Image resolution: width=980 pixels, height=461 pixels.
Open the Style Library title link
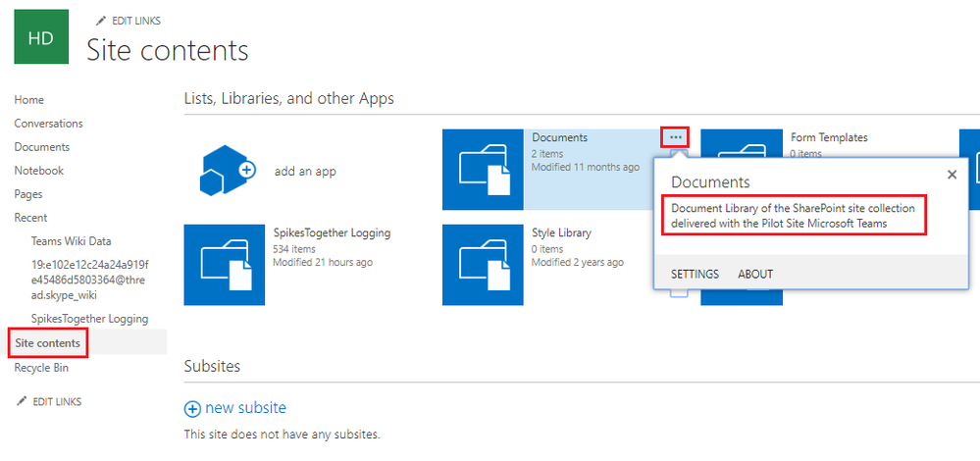561,233
